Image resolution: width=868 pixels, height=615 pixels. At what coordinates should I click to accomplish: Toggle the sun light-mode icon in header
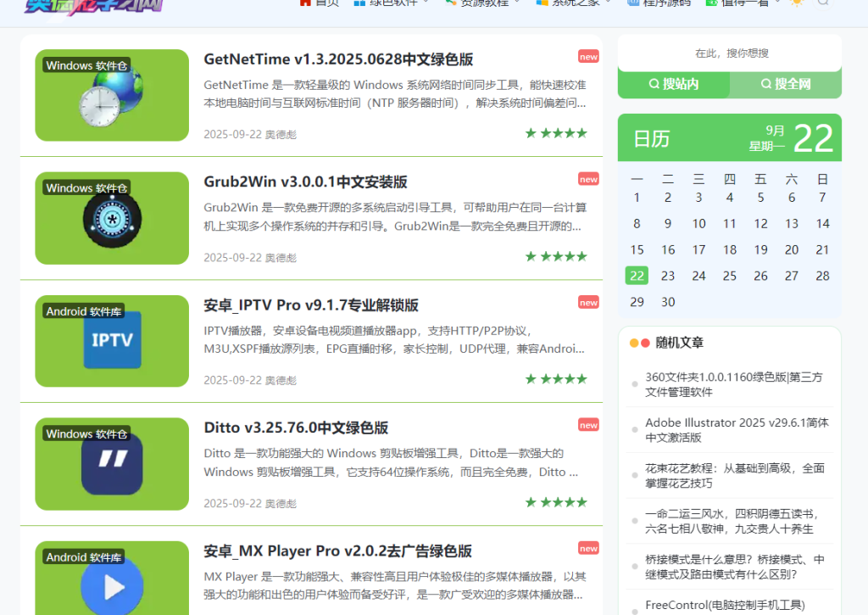tap(797, 3)
